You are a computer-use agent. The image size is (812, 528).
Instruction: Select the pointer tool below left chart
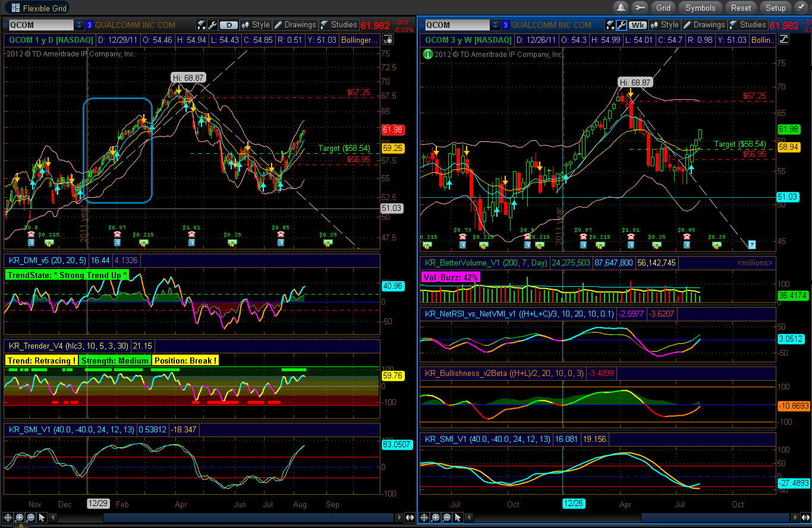pos(42,517)
